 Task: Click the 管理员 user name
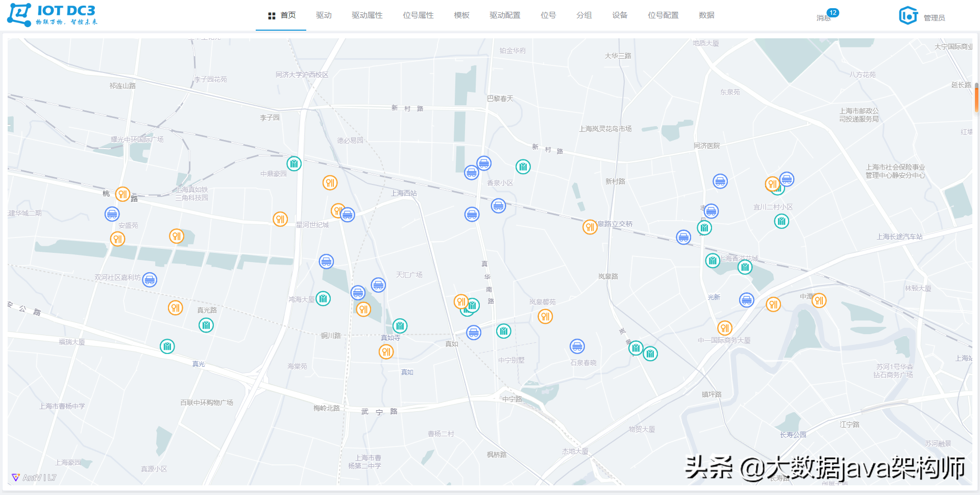pos(934,18)
